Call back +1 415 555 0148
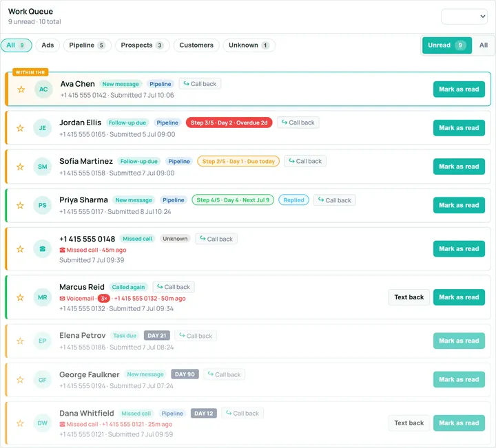The width and height of the screenshot is (496, 448). [216, 239]
